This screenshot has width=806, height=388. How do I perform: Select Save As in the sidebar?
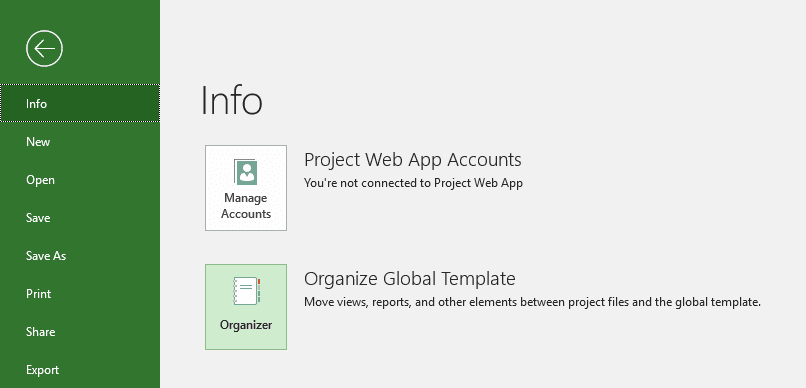[x=80, y=255]
